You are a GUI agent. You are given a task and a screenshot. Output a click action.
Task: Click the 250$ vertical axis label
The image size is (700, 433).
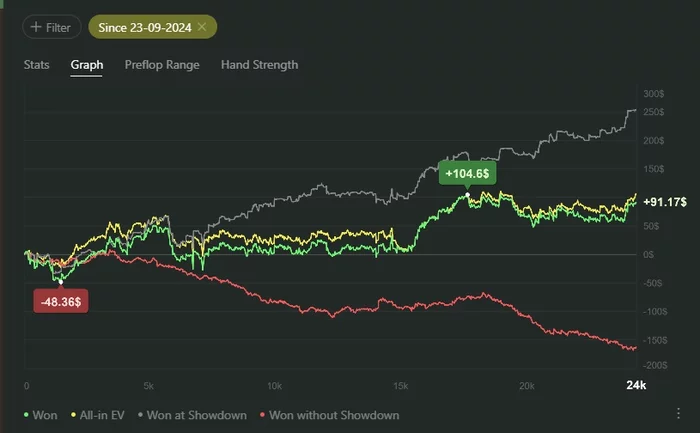pyautogui.click(x=654, y=112)
